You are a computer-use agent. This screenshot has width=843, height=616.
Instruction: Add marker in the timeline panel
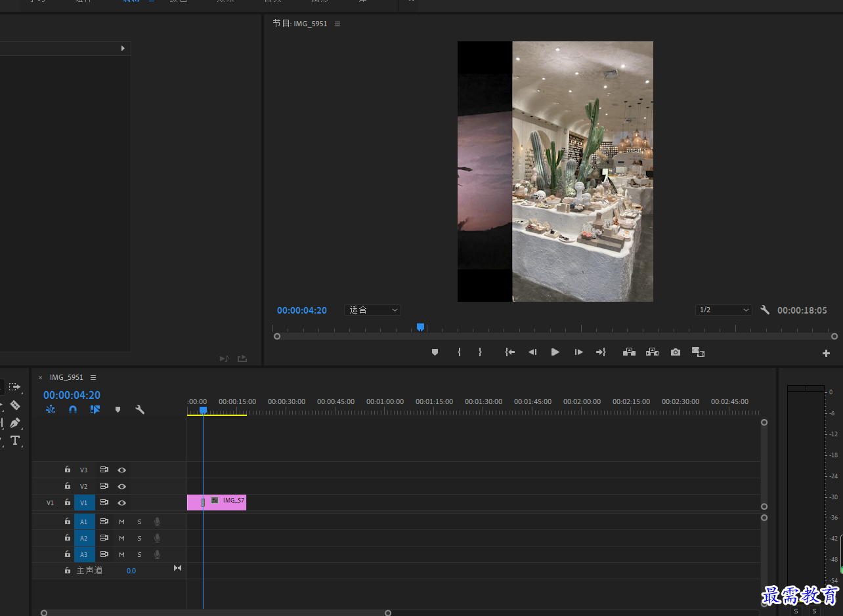pos(118,409)
